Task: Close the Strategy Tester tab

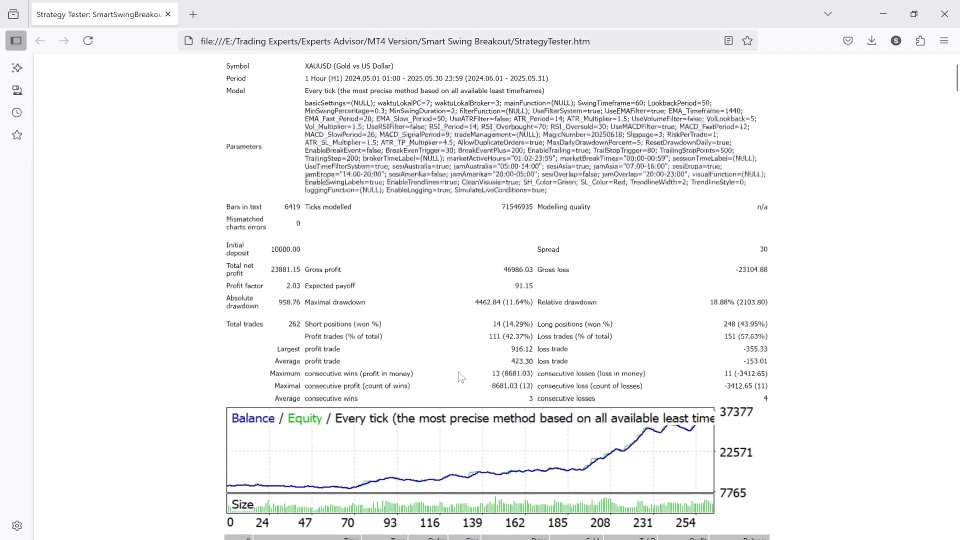Action: 168,14
